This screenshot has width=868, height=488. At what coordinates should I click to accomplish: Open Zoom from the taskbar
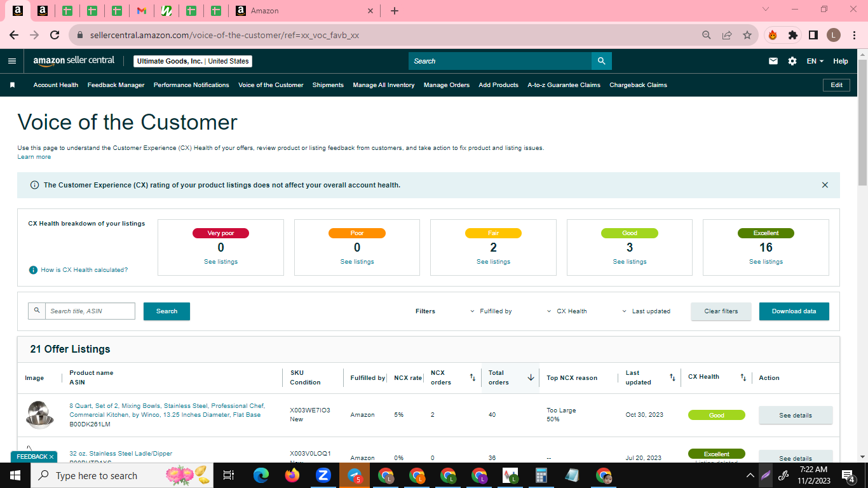323,475
